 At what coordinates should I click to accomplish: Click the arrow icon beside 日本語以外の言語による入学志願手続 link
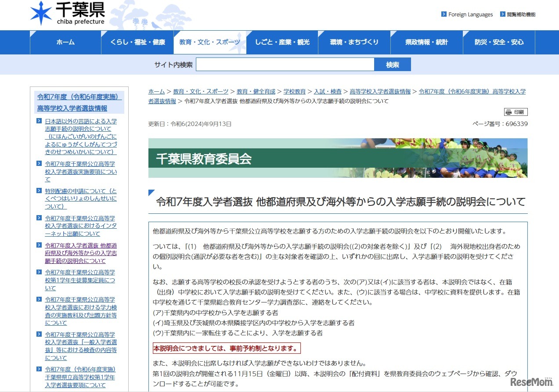pyautogui.click(x=39, y=121)
